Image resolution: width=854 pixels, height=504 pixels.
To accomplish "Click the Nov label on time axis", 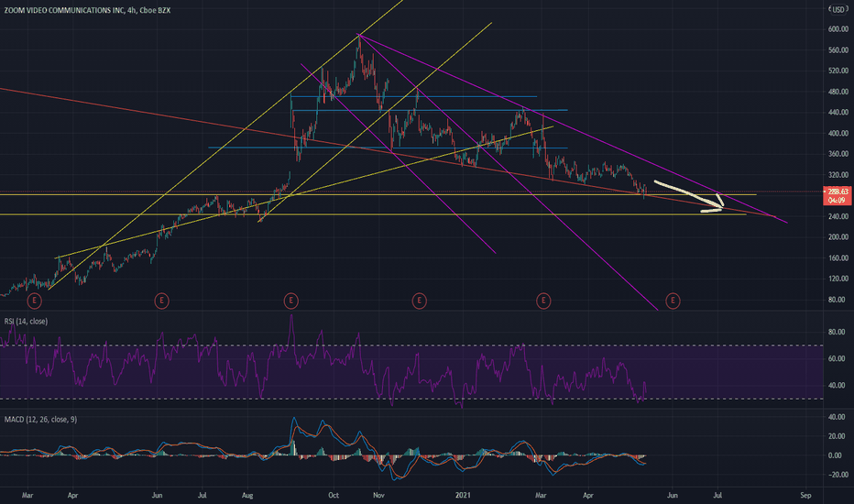I will pos(379,496).
